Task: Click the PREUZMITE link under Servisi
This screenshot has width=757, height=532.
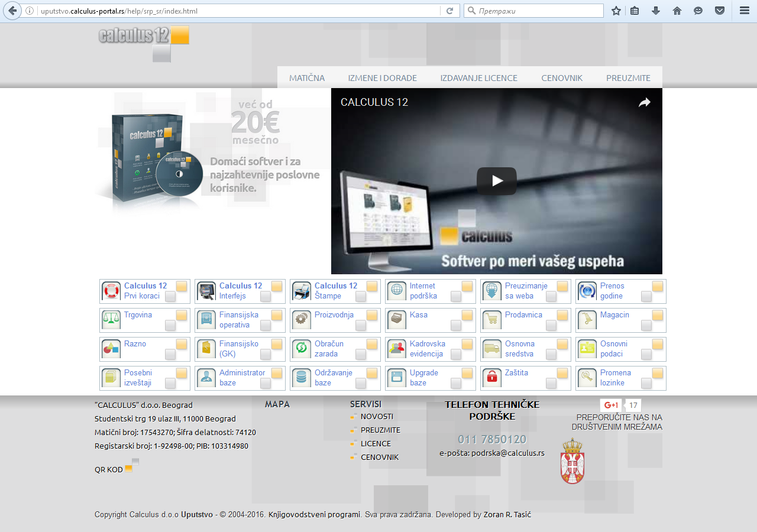Action: click(x=380, y=430)
